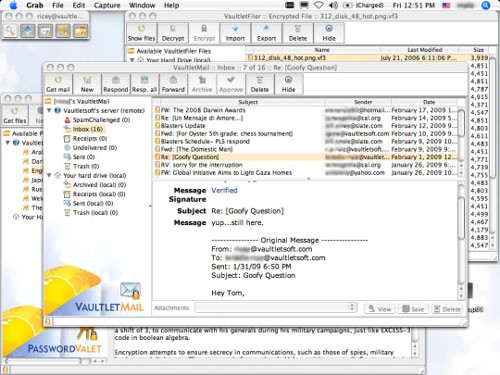Open the Window menu

click(x=142, y=5)
